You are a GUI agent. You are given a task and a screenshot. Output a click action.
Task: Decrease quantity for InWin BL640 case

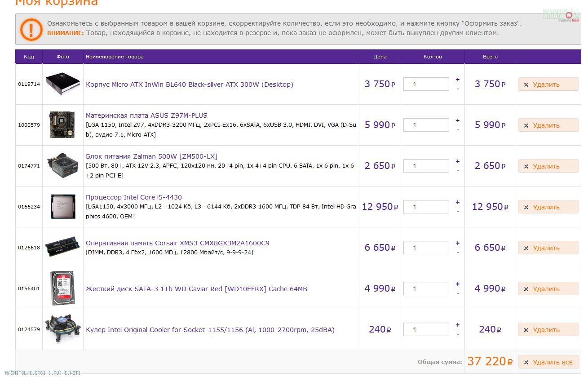point(458,89)
